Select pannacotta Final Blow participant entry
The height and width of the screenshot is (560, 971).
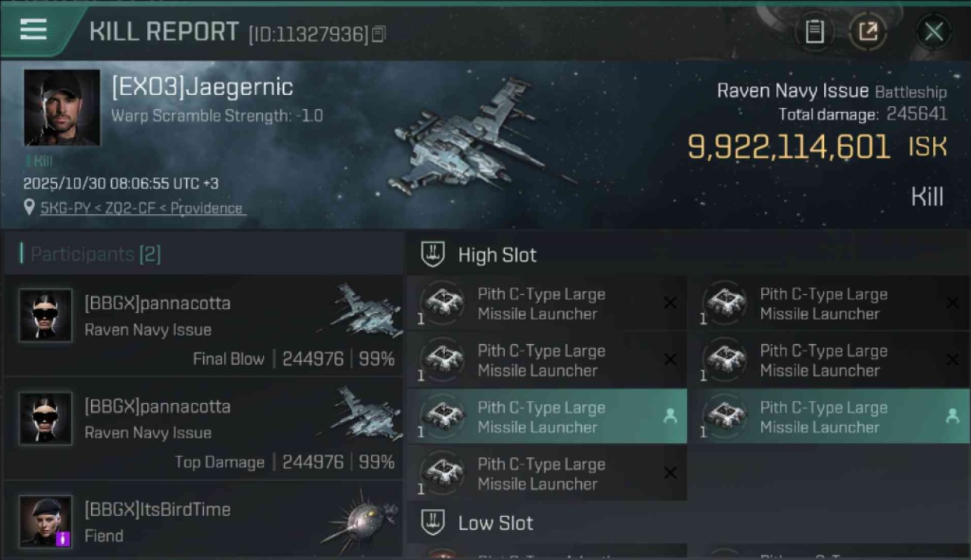point(204,326)
